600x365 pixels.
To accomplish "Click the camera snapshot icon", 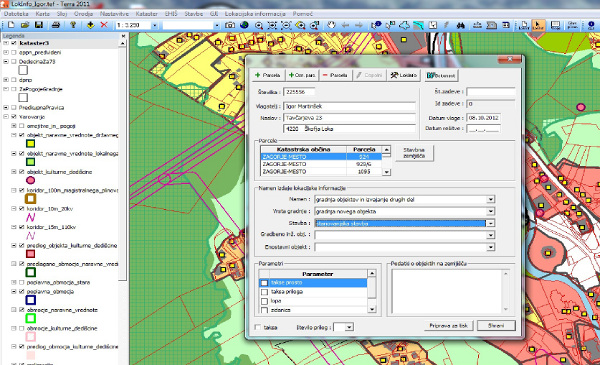I will click(x=230, y=25).
